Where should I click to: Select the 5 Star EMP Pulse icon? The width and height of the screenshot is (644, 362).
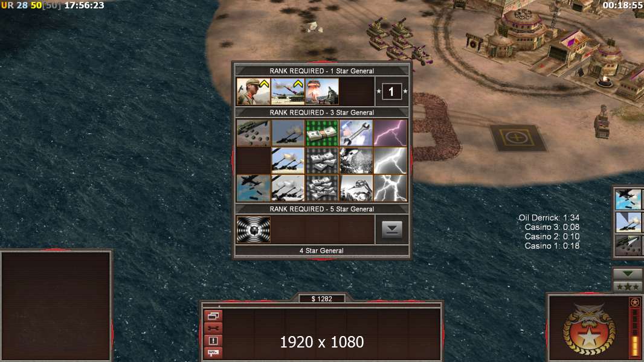(x=253, y=230)
